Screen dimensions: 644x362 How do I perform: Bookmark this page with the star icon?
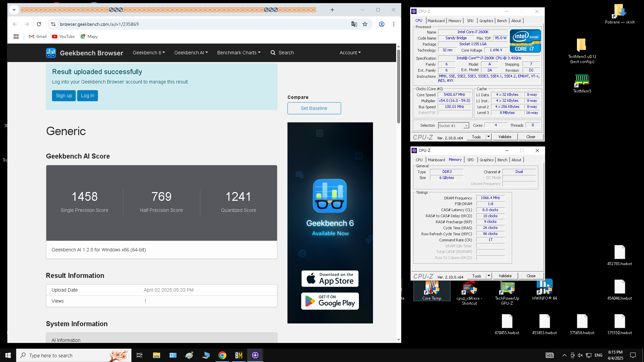pos(365,24)
